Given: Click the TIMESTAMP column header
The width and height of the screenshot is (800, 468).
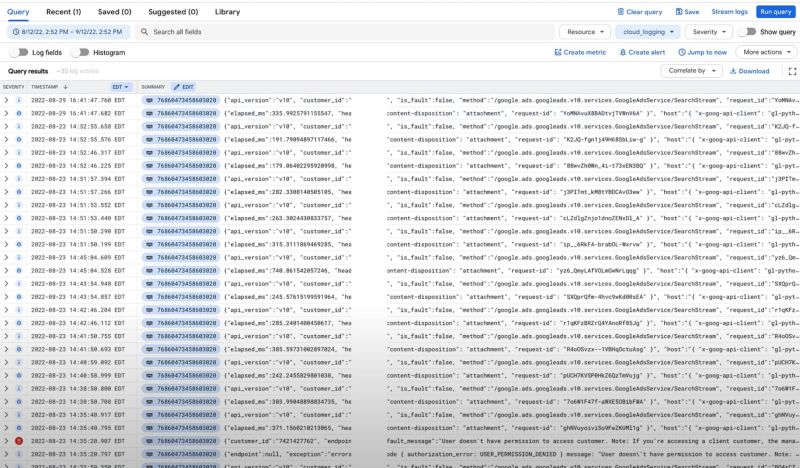Looking at the screenshot, I should pos(44,87).
